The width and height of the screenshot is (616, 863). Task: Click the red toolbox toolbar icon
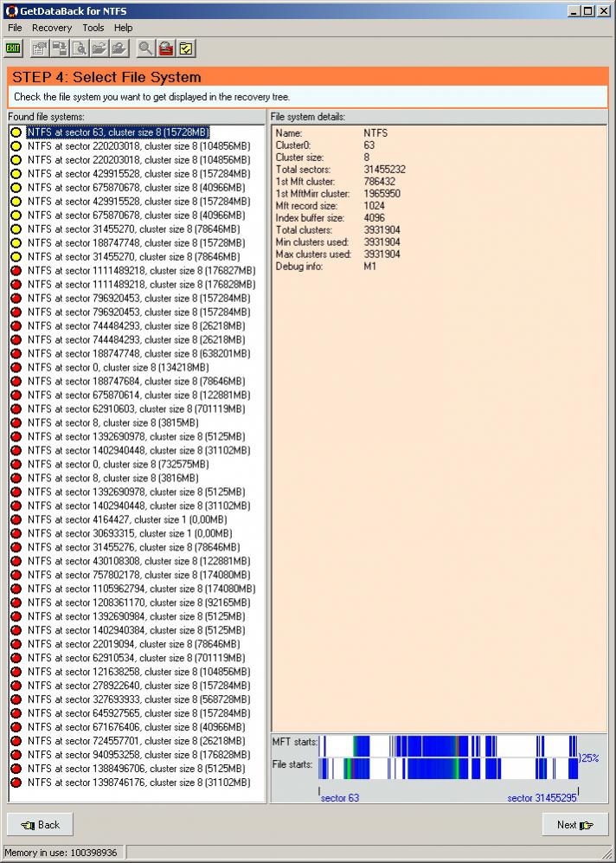coord(166,48)
